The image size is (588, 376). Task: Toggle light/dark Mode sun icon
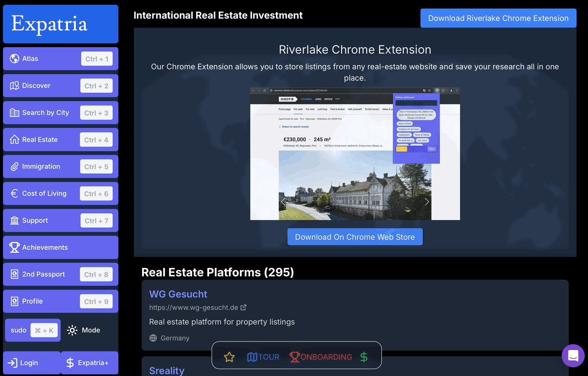[x=72, y=330]
